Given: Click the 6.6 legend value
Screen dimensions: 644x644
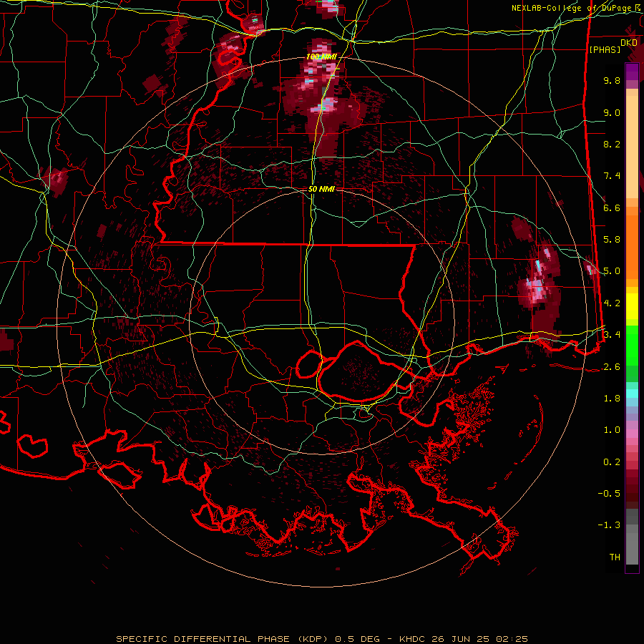Looking at the screenshot, I should (x=612, y=208).
